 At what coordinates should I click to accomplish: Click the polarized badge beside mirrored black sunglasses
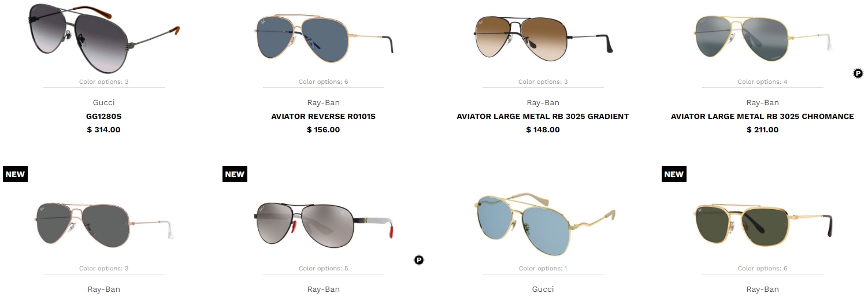[419, 260]
